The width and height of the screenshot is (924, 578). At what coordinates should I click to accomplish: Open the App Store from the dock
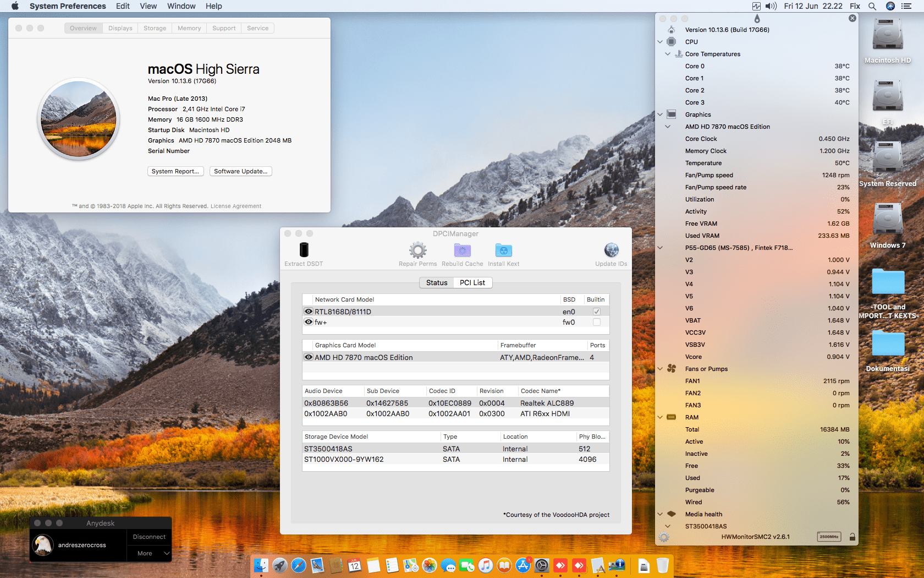pos(522,565)
